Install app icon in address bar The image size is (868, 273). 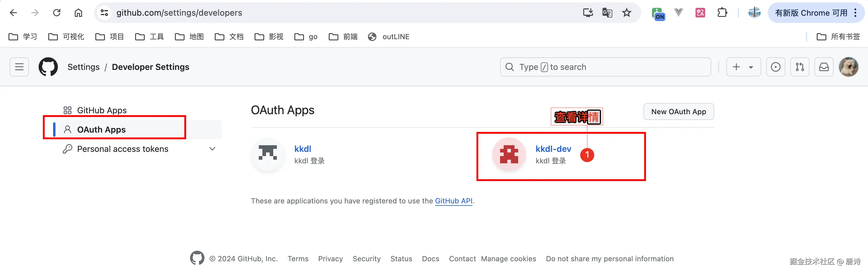click(x=588, y=13)
